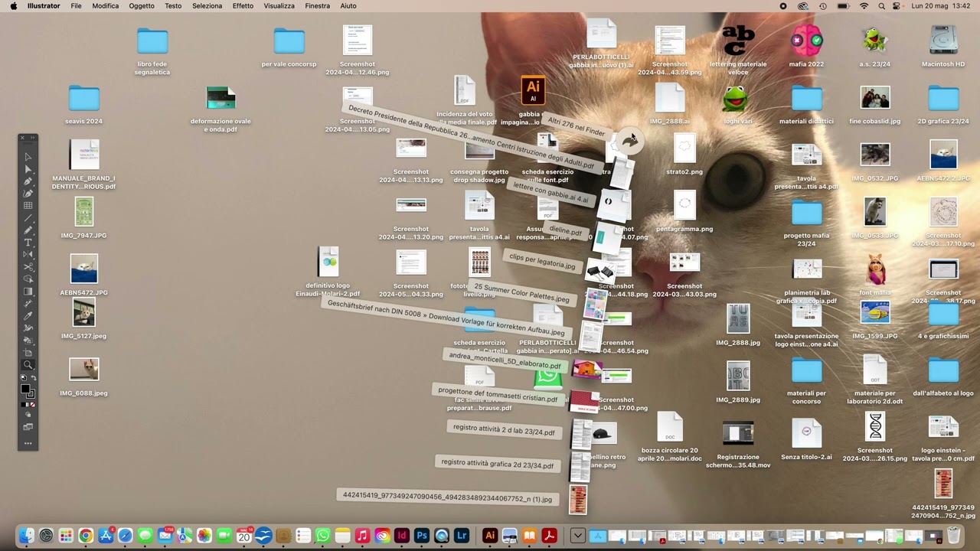
Task: Choose the Pen tool in the toolbar
Action: (x=28, y=181)
